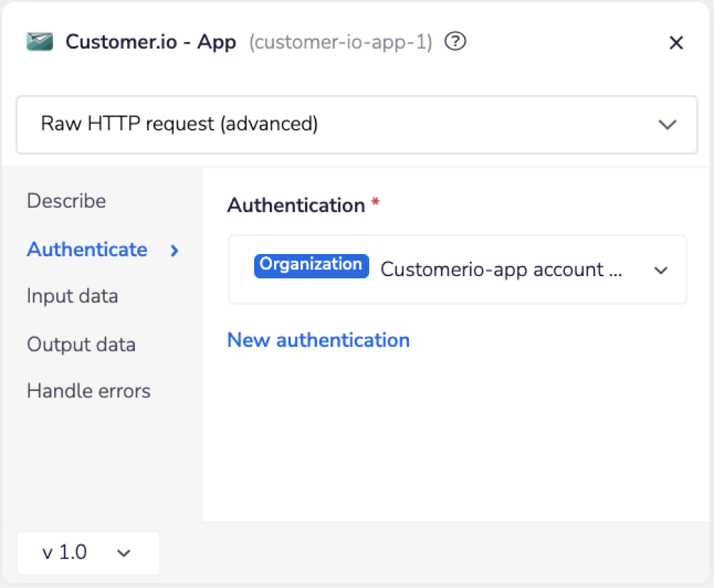Close the Customer.io App panel

click(x=676, y=42)
